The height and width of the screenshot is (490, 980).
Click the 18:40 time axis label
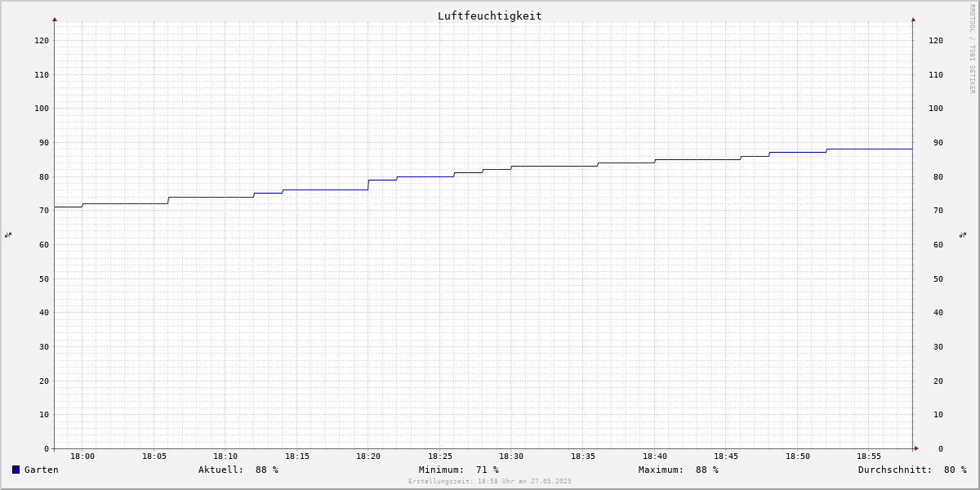click(x=655, y=457)
